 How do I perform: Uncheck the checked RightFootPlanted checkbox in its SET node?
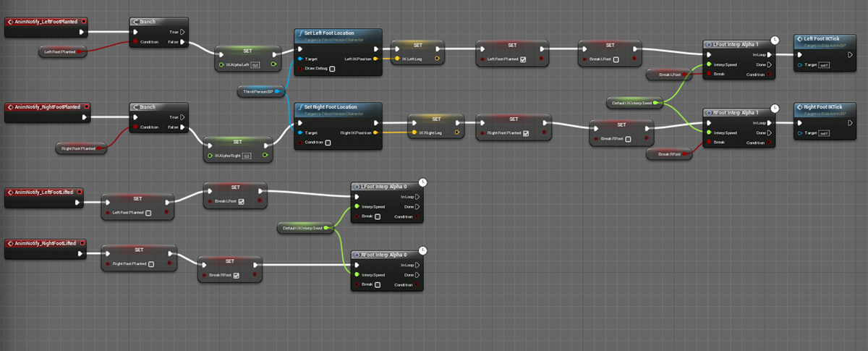tap(525, 133)
